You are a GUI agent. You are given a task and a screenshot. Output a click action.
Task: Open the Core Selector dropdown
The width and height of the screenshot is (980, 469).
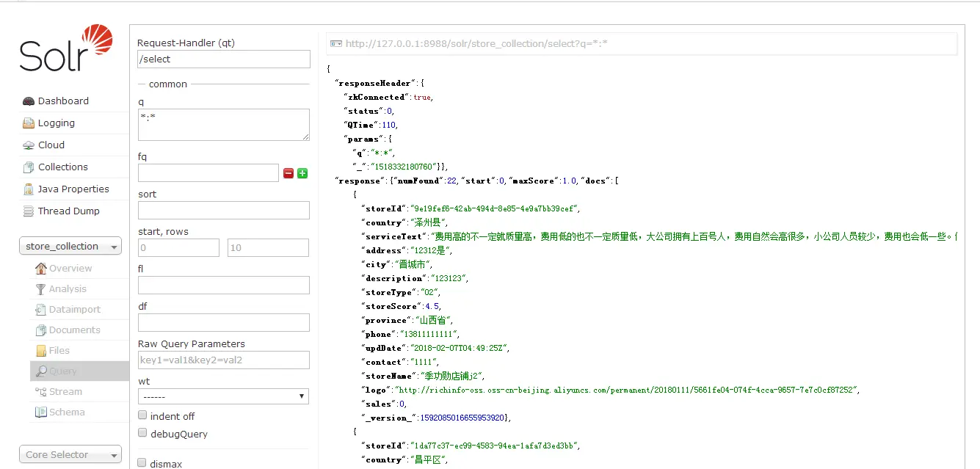point(70,455)
